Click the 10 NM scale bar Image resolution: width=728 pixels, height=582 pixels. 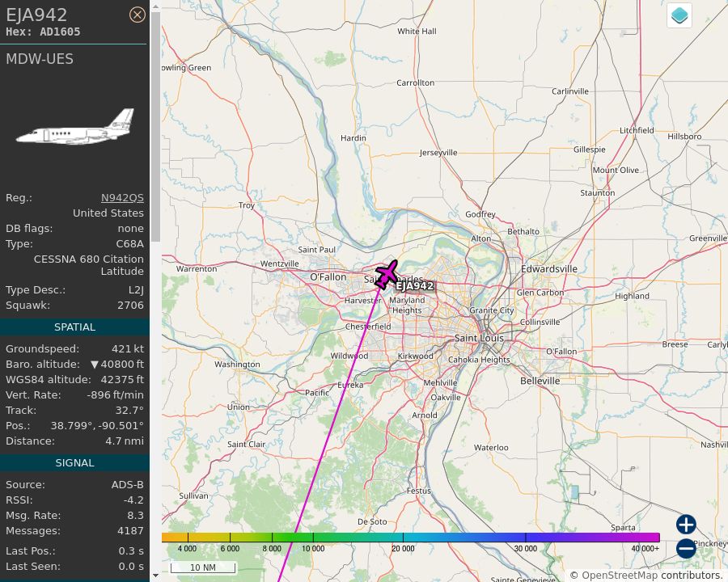click(203, 567)
